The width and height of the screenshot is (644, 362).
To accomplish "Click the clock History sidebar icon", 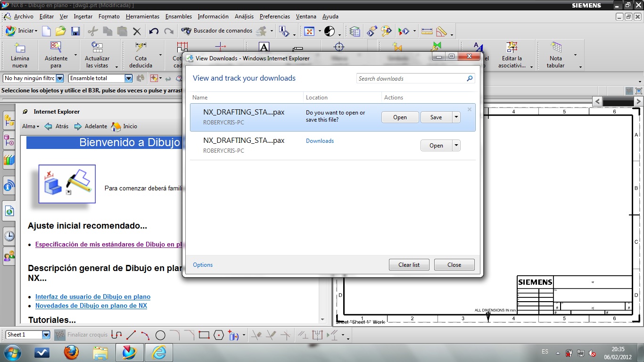I will point(9,236).
